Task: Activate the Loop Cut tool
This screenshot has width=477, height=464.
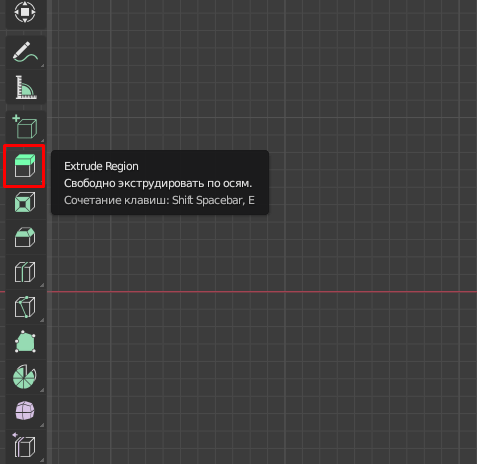Action: (x=25, y=272)
